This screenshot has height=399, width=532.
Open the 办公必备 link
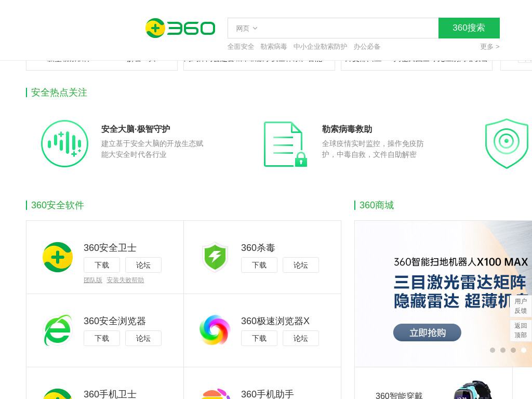point(367,46)
